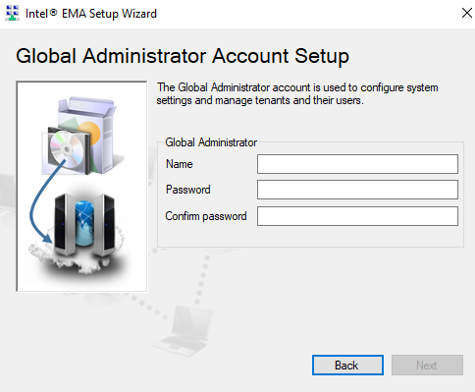This screenshot has width=475, height=392.
Task: Click the "Confirm password" label text
Action: pyautogui.click(x=206, y=216)
